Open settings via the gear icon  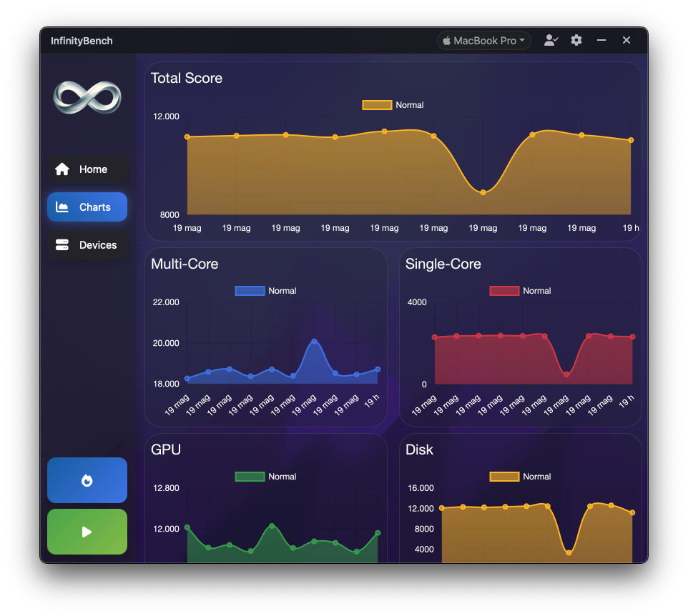(576, 40)
